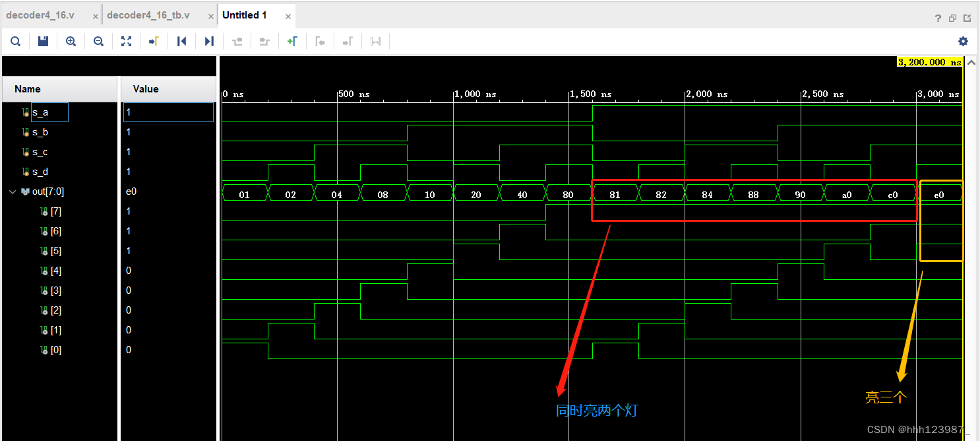Click Next Marker icon
The image size is (980, 441).
click(348, 42)
